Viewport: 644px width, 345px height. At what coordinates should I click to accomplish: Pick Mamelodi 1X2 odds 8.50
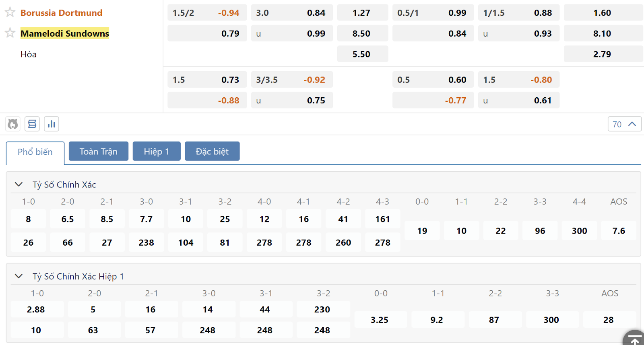[x=362, y=33]
